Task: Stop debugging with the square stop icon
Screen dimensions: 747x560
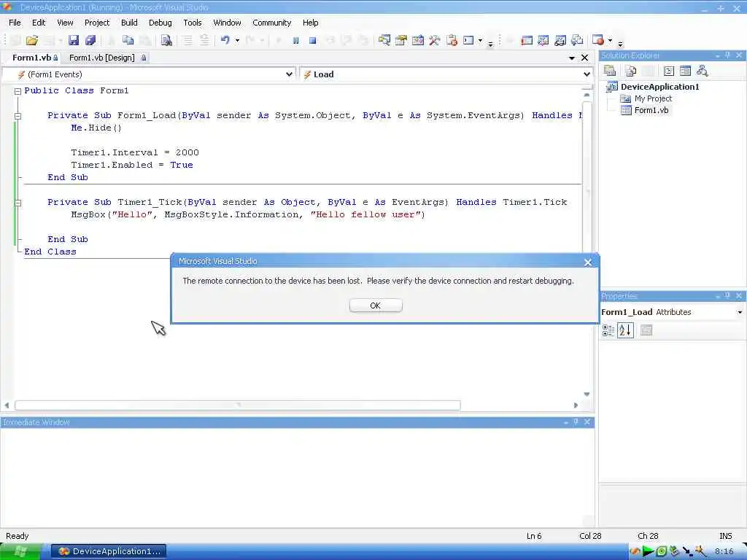Action: point(312,41)
